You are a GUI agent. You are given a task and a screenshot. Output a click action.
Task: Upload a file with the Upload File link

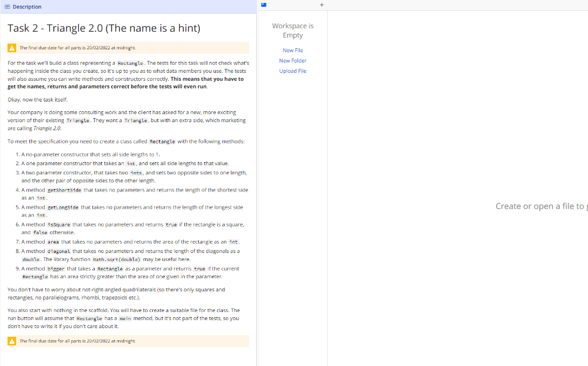click(293, 71)
